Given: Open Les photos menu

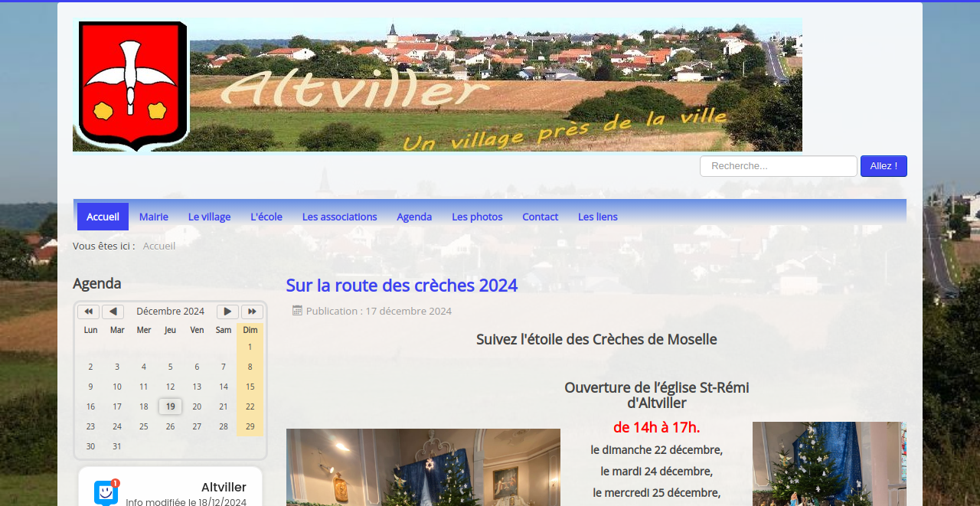Looking at the screenshot, I should point(477,217).
